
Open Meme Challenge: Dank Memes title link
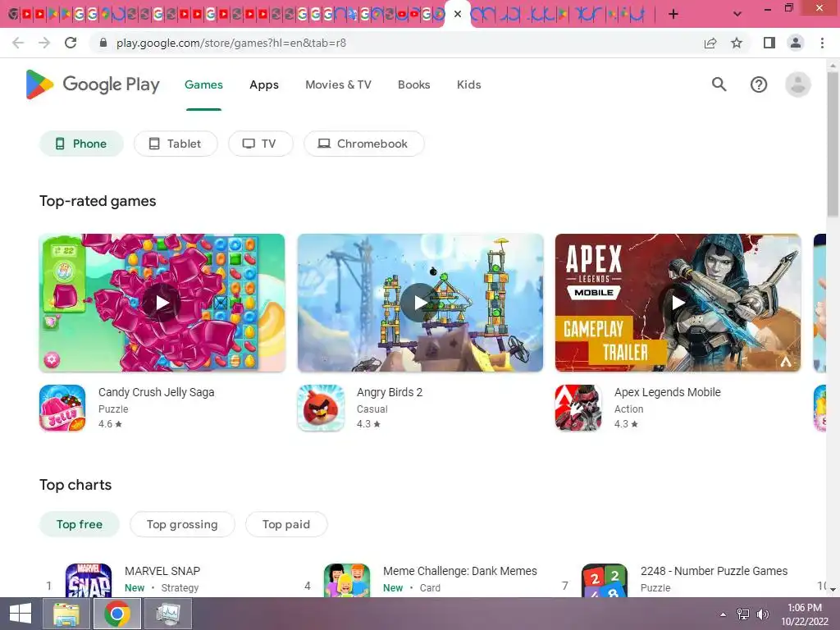click(x=459, y=571)
